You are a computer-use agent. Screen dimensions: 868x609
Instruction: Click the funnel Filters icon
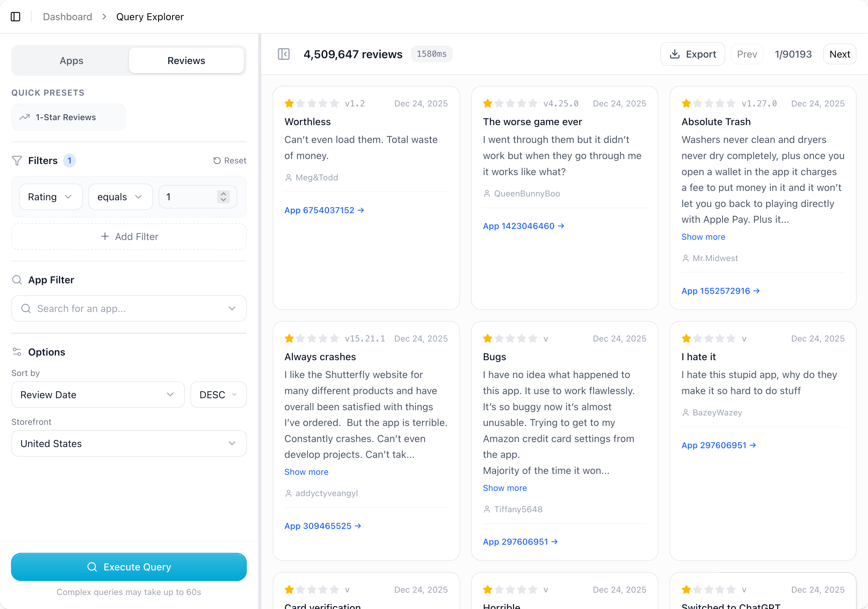[17, 161]
